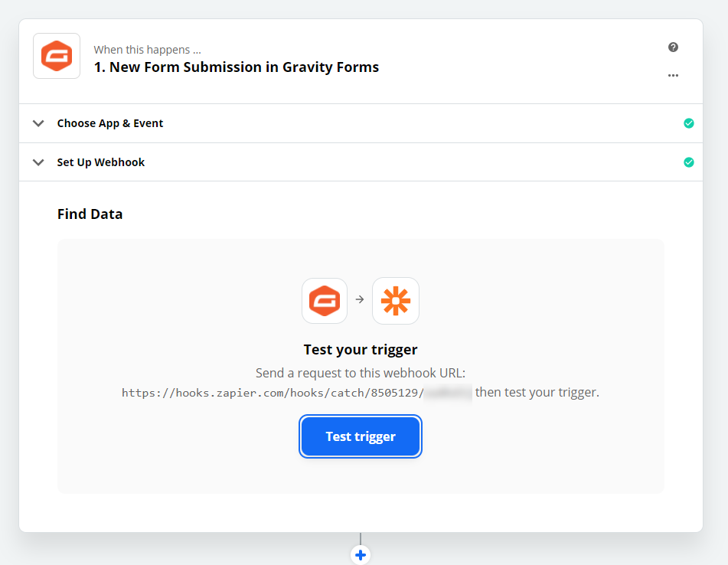
Task: Click step title New Form Submission in Gravity Forms
Action: (237, 67)
